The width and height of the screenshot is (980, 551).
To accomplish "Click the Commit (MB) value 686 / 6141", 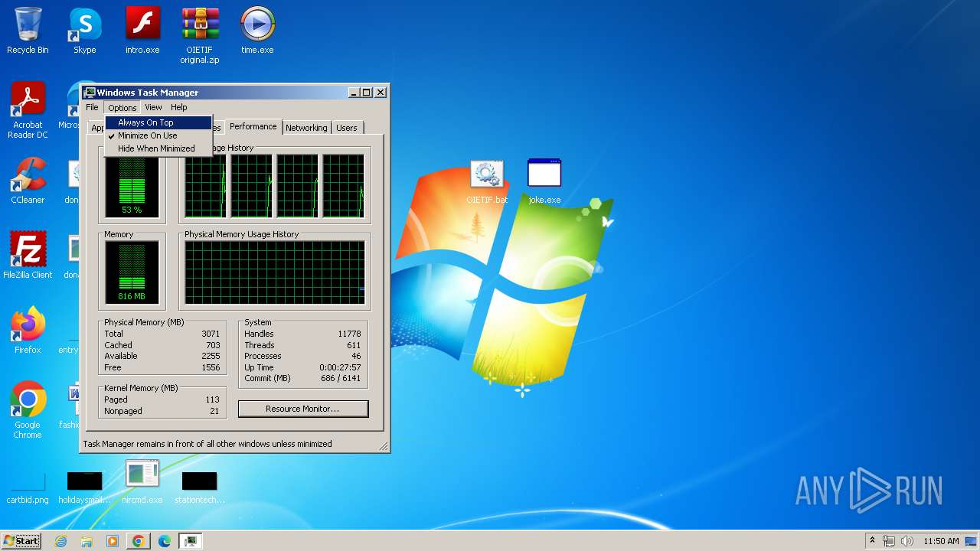I will click(x=341, y=379).
